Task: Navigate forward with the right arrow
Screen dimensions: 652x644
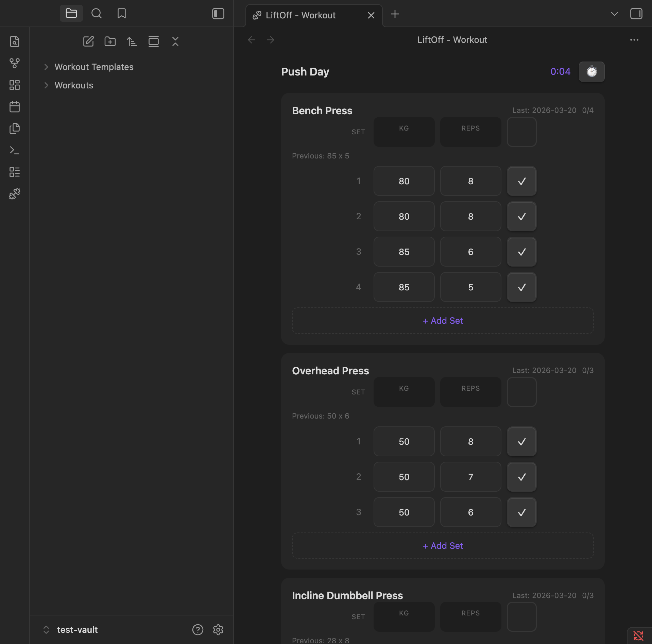Action: 271,40
